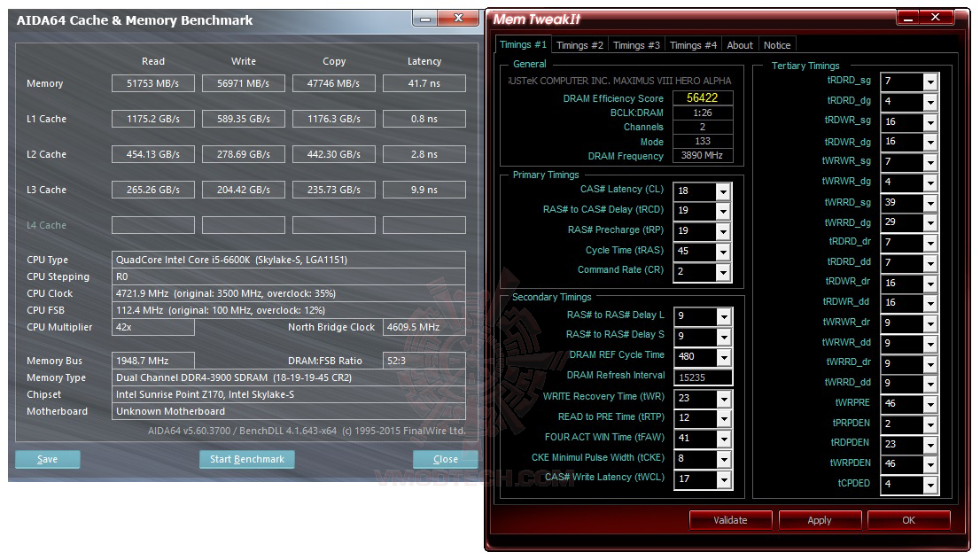Confirm with the OK button

click(x=909, y=520)
